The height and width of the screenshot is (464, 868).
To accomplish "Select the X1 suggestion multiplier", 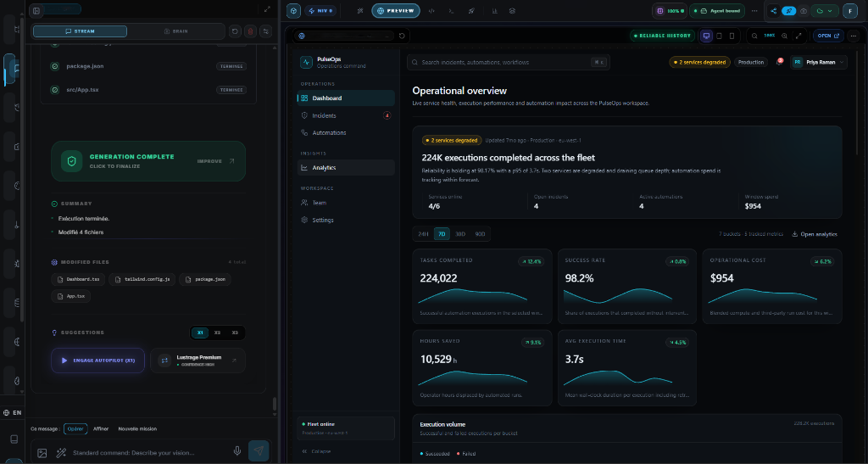I will click(200, 333).
